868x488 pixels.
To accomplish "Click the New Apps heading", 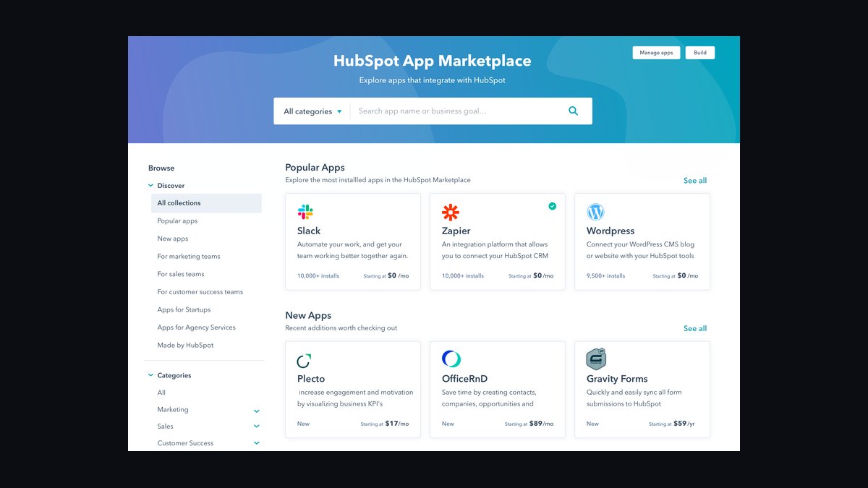I will tap(308, 316).
